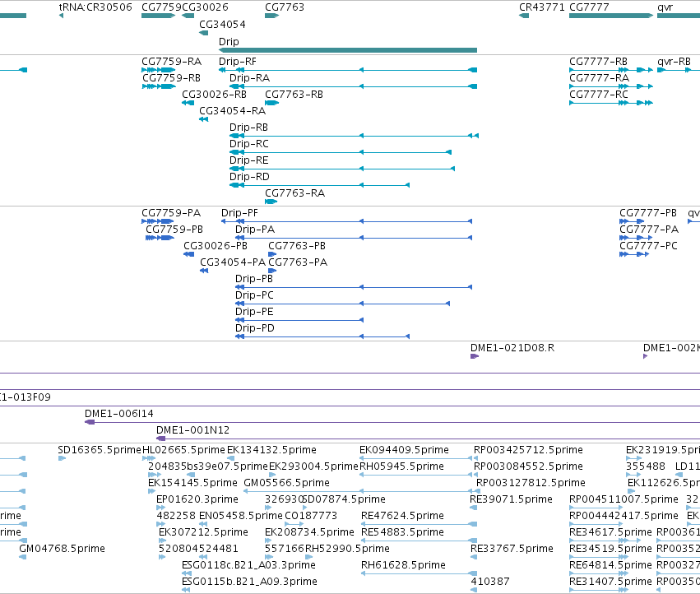Select the RE39071.5prime EST label
Screen dimensions: 700x594
tap(511, 499)
